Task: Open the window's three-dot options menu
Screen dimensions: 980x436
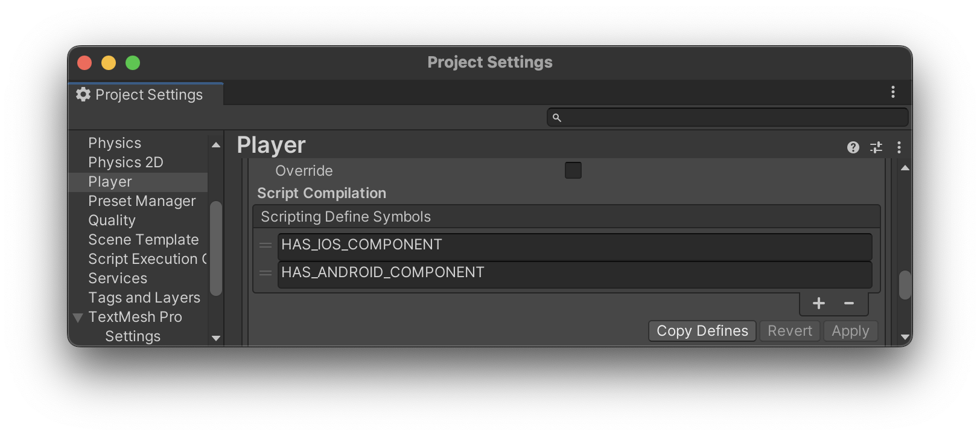Action: pos(893,92)
